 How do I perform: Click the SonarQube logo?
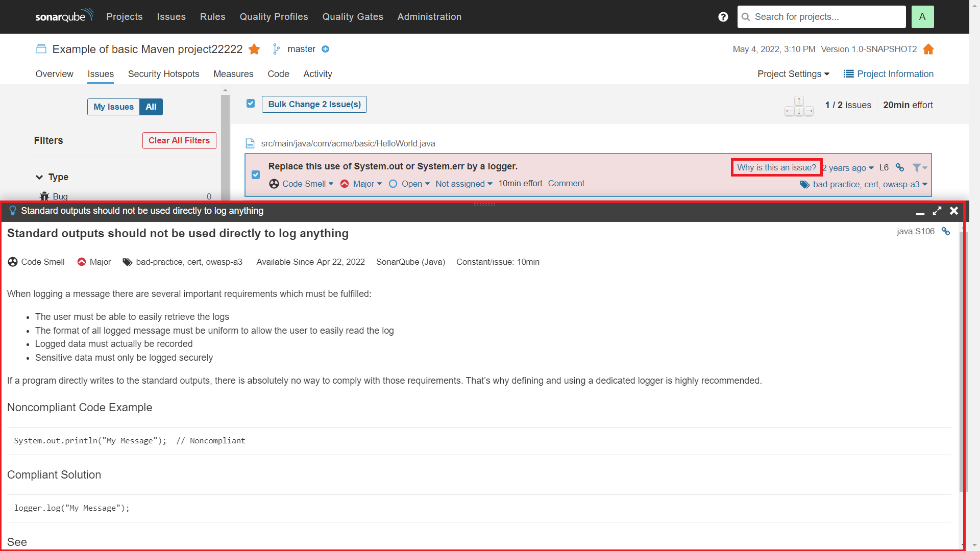64,15
